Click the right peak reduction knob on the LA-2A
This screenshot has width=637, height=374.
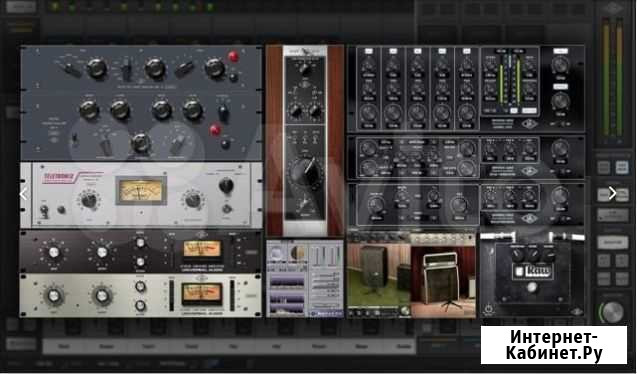point(193,200)
